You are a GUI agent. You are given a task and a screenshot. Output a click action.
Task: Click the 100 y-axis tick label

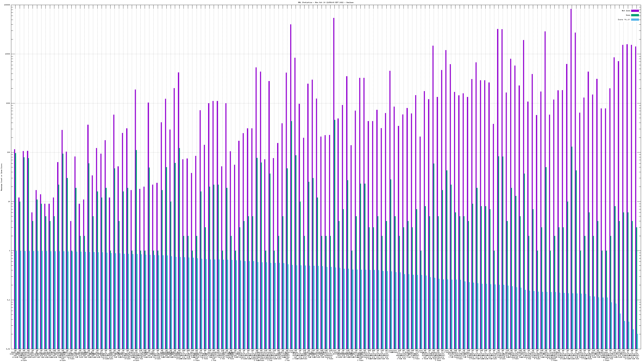pos(9,152)
